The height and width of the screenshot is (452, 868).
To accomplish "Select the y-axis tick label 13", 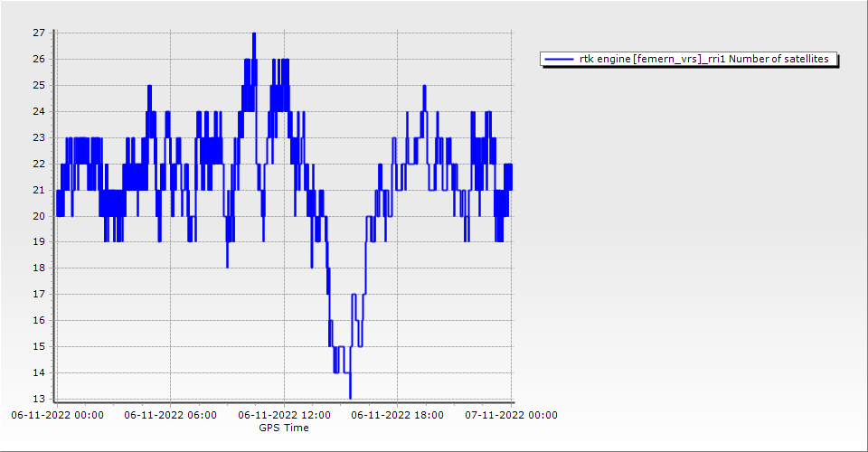I will [x=39, y=399].
